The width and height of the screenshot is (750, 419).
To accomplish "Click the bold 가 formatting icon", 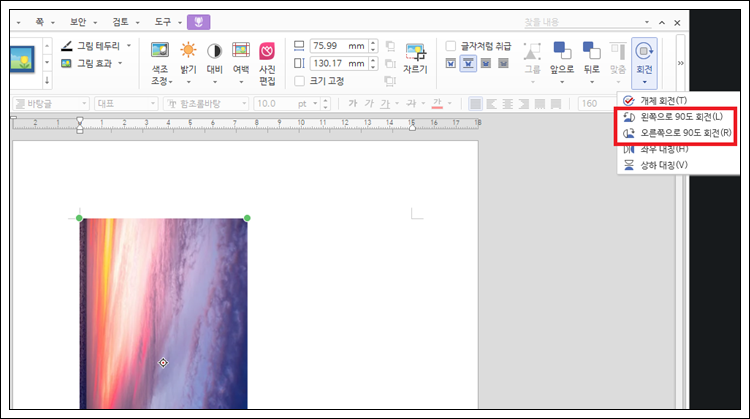I will pyautogui.click(x=353, y=103).
